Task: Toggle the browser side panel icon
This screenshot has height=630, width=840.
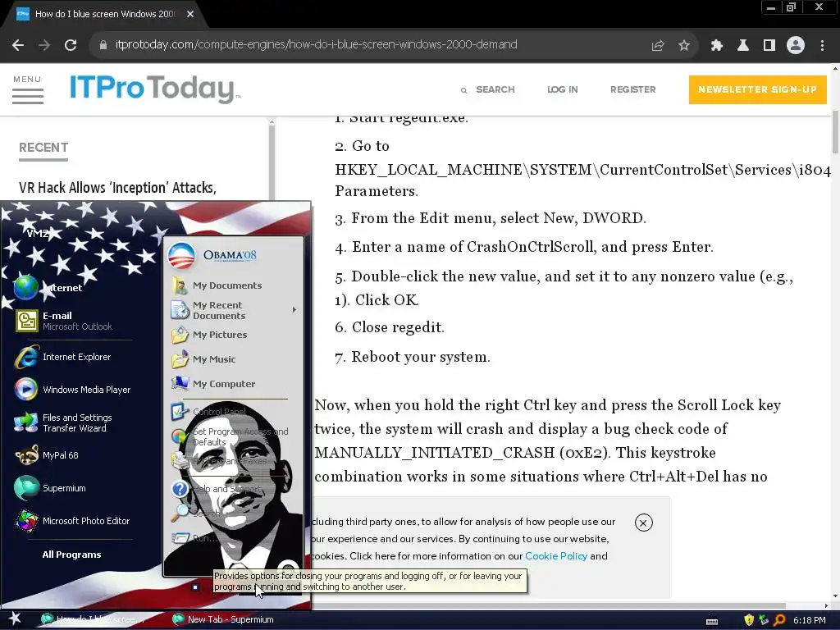Action: coord(769,46)
